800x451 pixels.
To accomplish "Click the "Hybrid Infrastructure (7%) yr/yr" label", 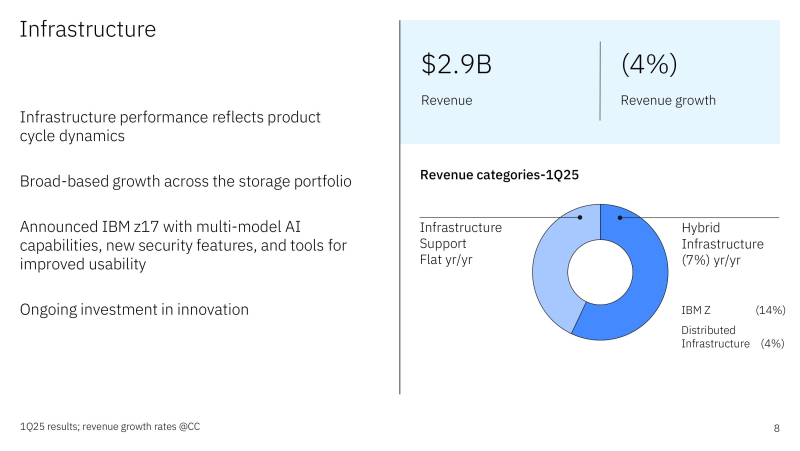I will point(722,244).
